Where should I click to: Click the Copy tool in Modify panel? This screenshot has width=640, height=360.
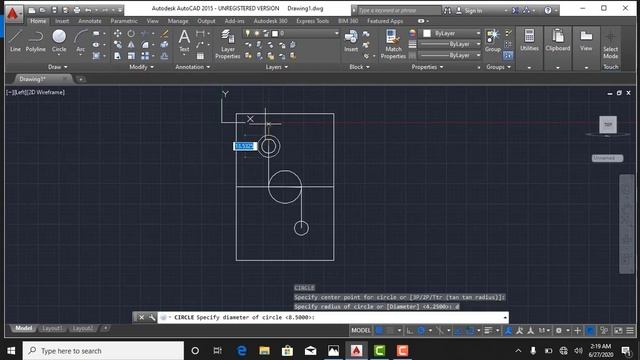coord(118,44)
